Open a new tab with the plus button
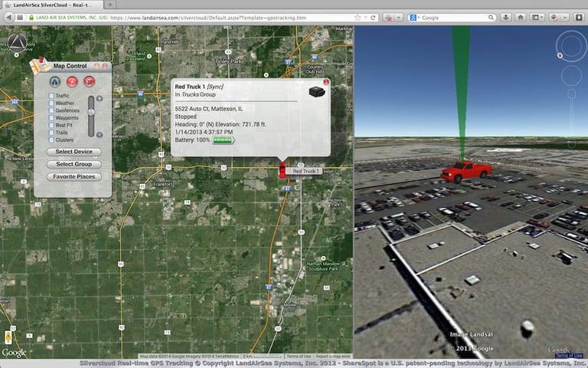The image size is (588, 368). coord(110,5)
